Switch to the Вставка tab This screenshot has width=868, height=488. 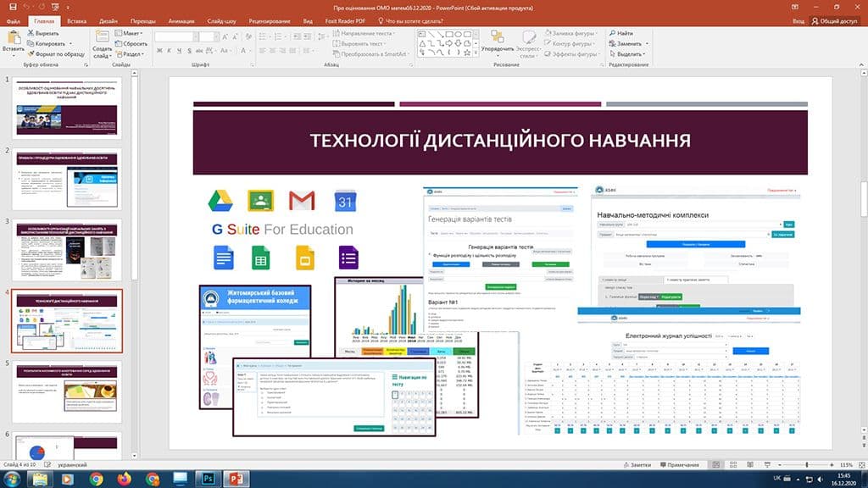(76, 21)
